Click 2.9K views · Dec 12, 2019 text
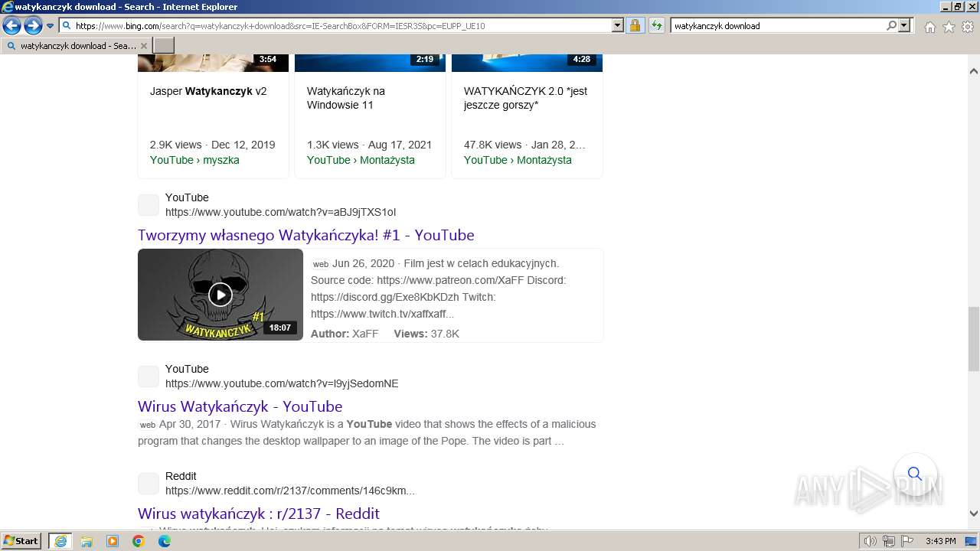This screenshot has height=551, width=980. pos(212,145)
